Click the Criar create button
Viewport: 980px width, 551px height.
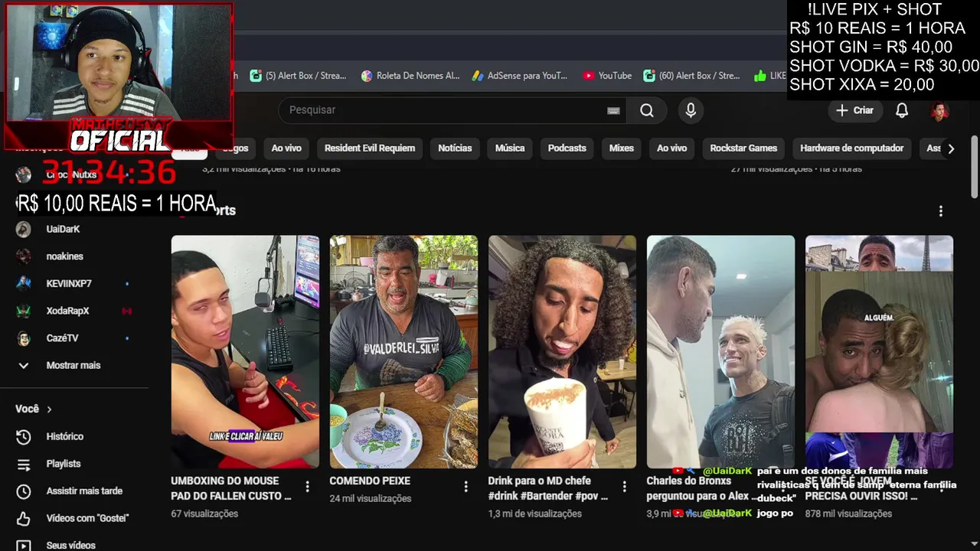pos(854,110)
